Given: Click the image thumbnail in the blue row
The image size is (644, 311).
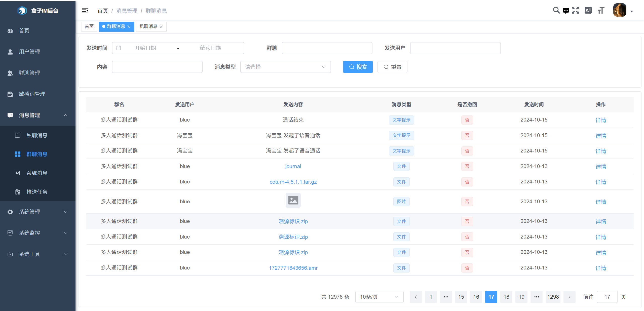Looking at the screenshot, I should pos(293,200).
